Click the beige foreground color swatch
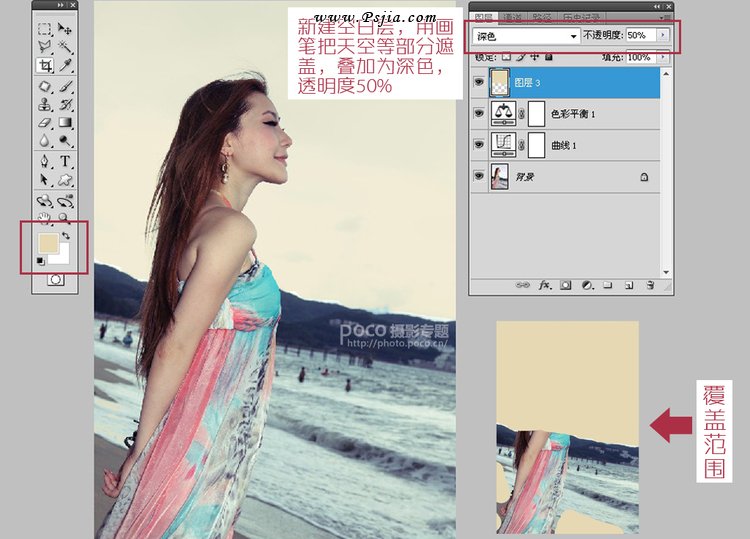Screen dimensions: 750x539 click(47, 243)
